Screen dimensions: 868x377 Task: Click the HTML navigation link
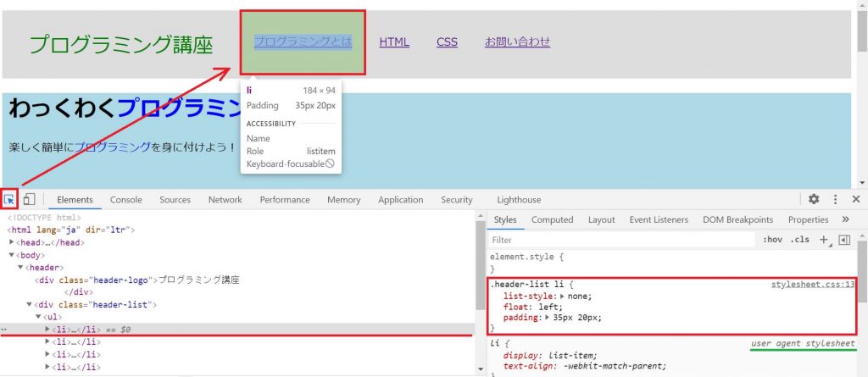(394, 42)
